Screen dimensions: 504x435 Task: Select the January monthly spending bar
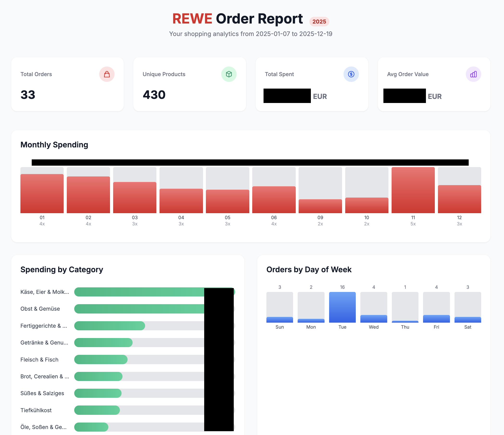pos(42,193)
